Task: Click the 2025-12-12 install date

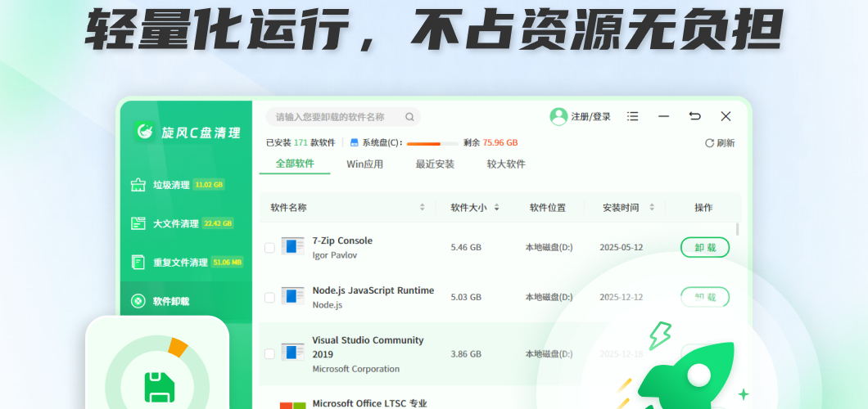Action: pyautogui.click(x=621, y=297)
